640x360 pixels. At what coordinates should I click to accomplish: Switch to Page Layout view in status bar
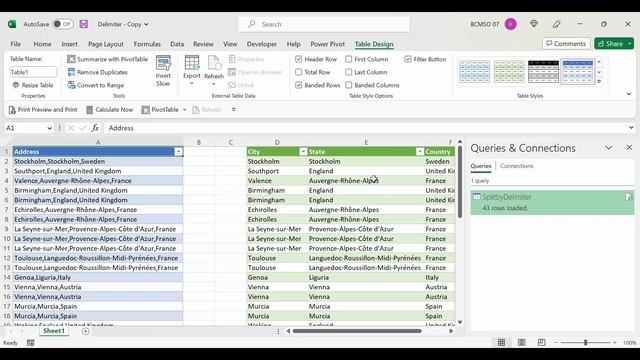[521, 342]
